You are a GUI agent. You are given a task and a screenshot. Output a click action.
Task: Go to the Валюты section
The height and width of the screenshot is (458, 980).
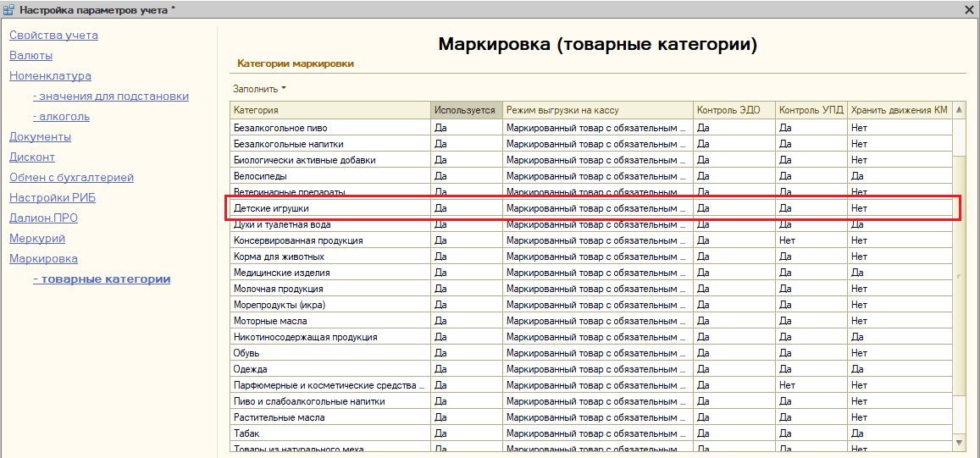click(x=30, y=56)
